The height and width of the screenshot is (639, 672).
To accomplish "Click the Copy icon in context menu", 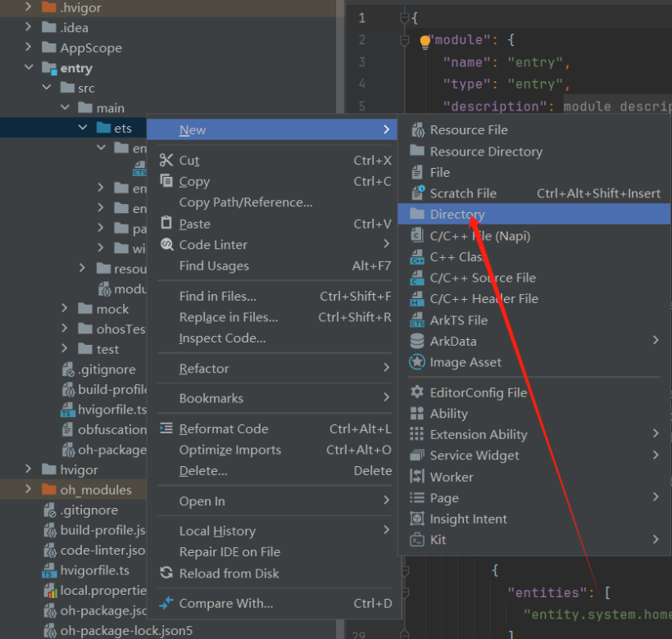I will coord(166,180).
